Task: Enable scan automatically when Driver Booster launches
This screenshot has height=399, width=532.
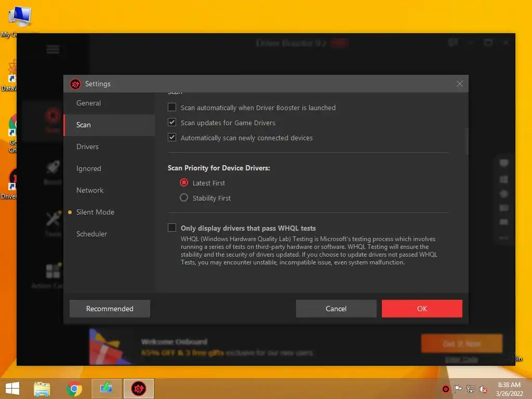Action: 172,107
